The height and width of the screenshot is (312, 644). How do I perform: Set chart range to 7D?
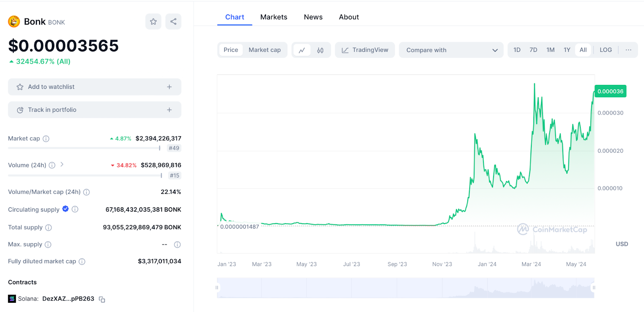click(533, 50)
